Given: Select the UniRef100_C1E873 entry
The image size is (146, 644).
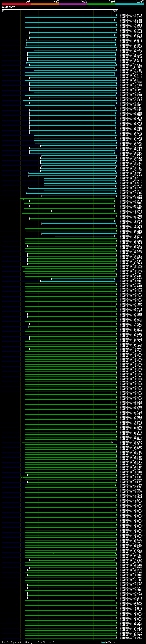Looking at the screenshot, I should pyautogui.click(x=131, y=40).
